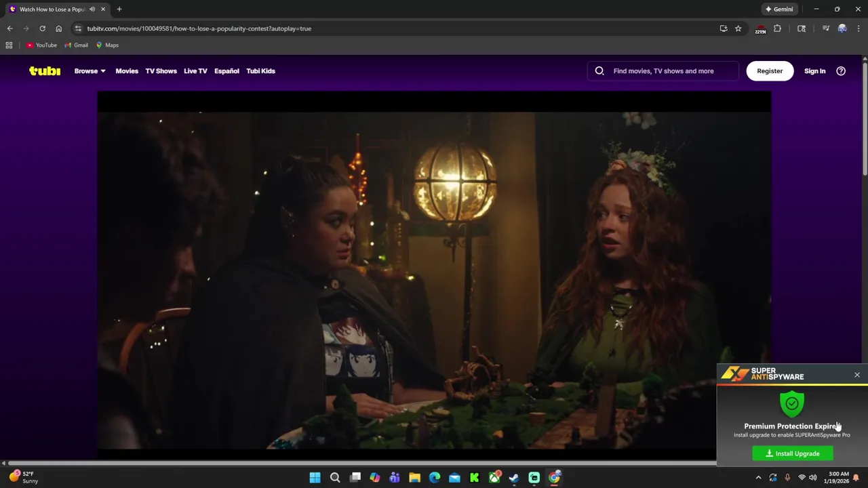The height and width of the screenshot is (488, 868).
Task: Open Microsoft Edge from taskbar
Action: click(x=435, y=478)
